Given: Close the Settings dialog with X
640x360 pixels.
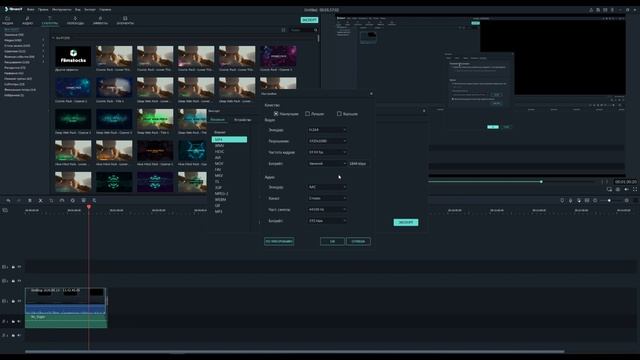Looking at the screenshot, I should [x=371, y=93].
